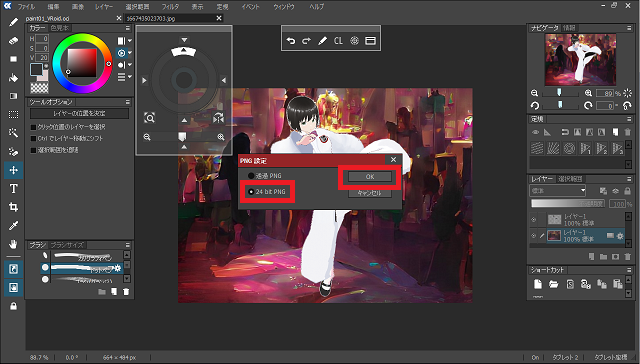Click zoom-in magnifier in Navigator panel
640x364 pixels.
(588, 93)
